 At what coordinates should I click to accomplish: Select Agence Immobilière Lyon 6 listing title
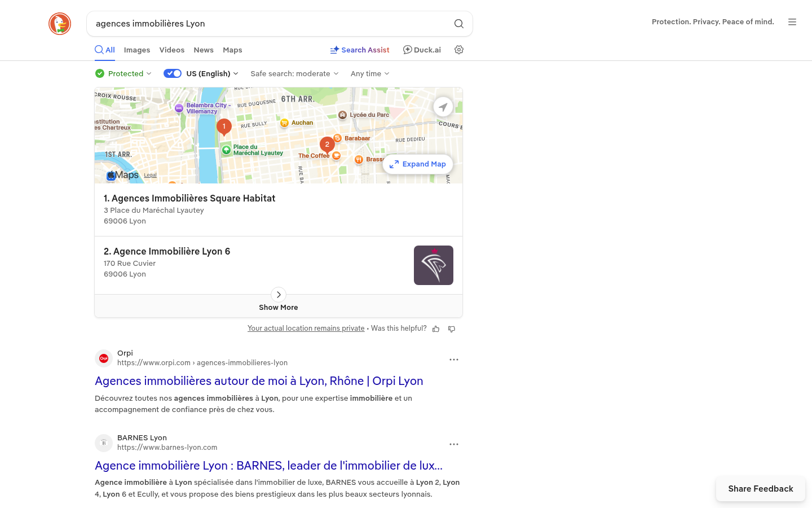point(167,251)
